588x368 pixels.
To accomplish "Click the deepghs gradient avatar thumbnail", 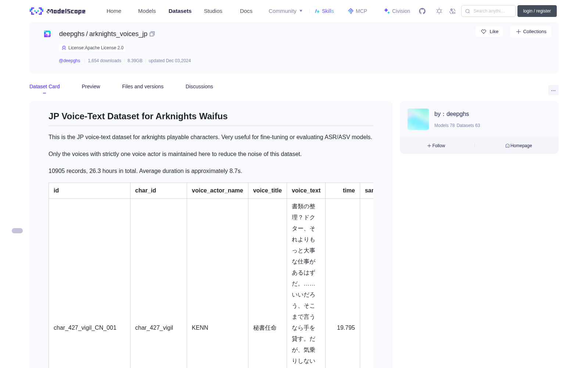I will 418,119.
